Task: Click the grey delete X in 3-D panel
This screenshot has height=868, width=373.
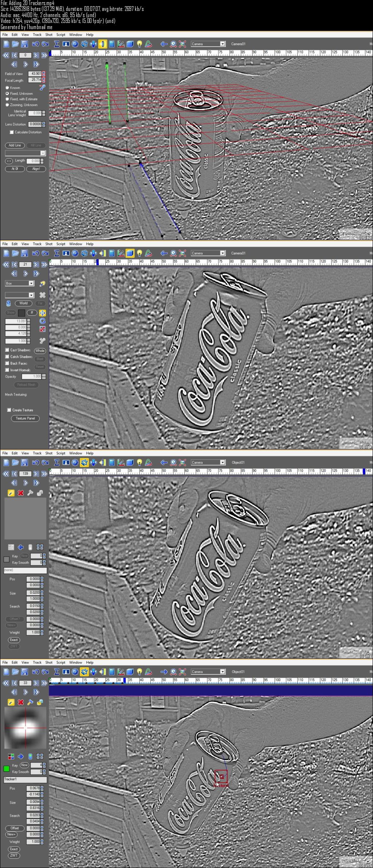Action: click(x=43, y=295)
